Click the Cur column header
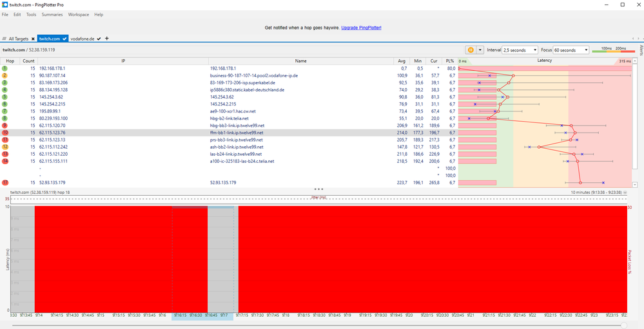This screenshot has height=329, width=644. [434, 61]
